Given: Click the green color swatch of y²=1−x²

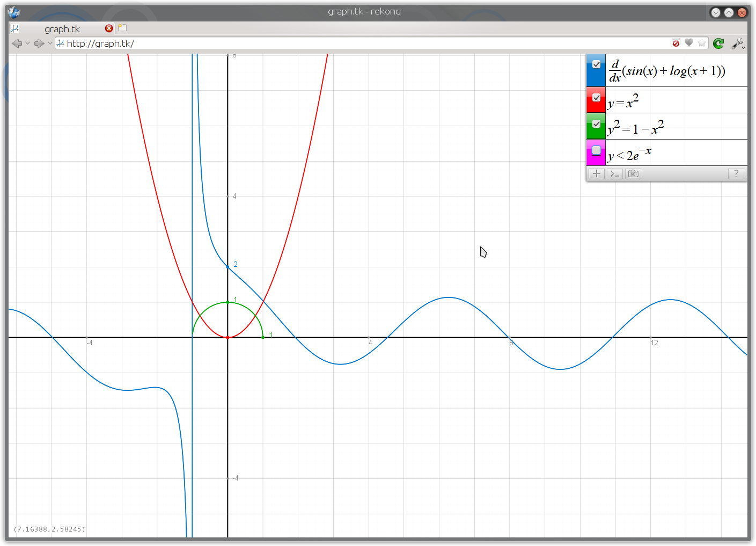Looking at the screenshot, I should (596, 133).
